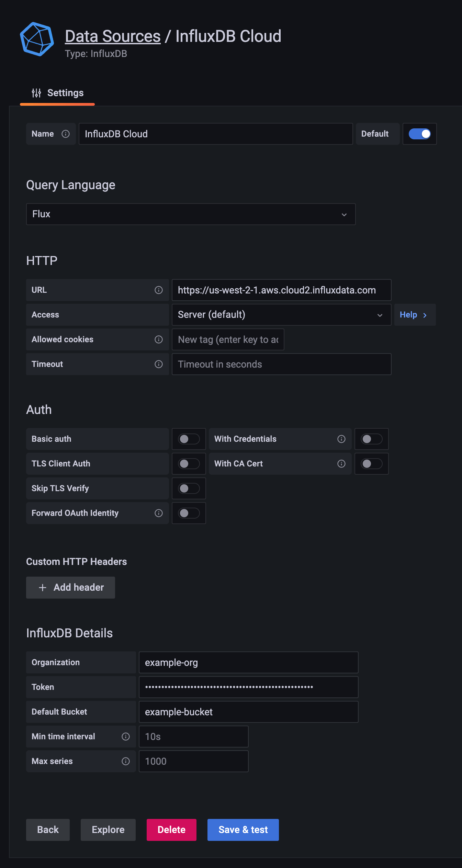The image size is (462, 868).
Task: Open Explore for this data source
Action: [x=108, y=830]
